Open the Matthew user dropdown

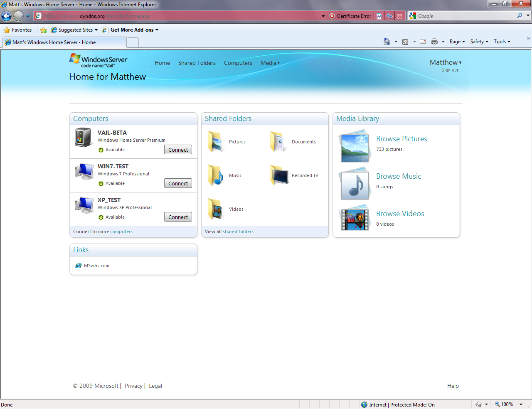(446, 62)
